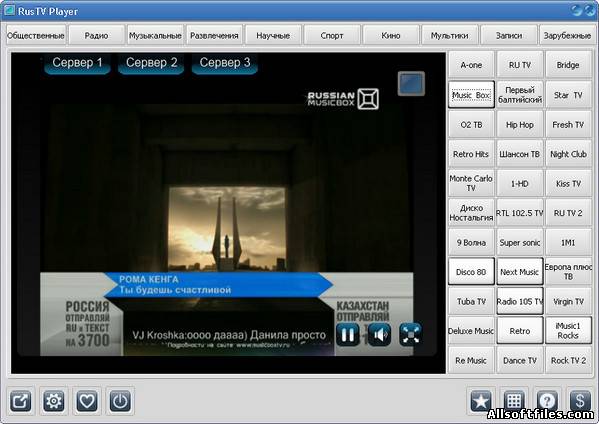Open the Научные category
The image size is (599, 424).
tap(273, 36)
